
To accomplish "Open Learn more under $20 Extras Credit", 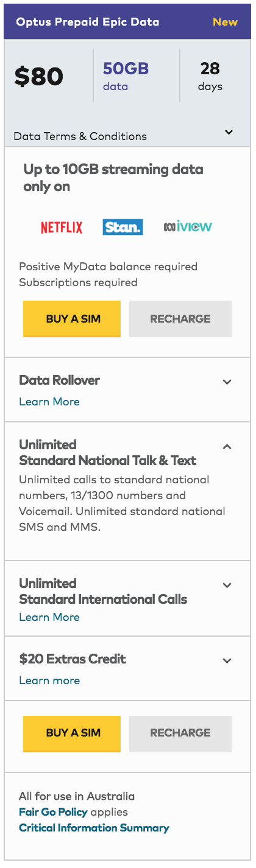I will click(x=49, y=681).
